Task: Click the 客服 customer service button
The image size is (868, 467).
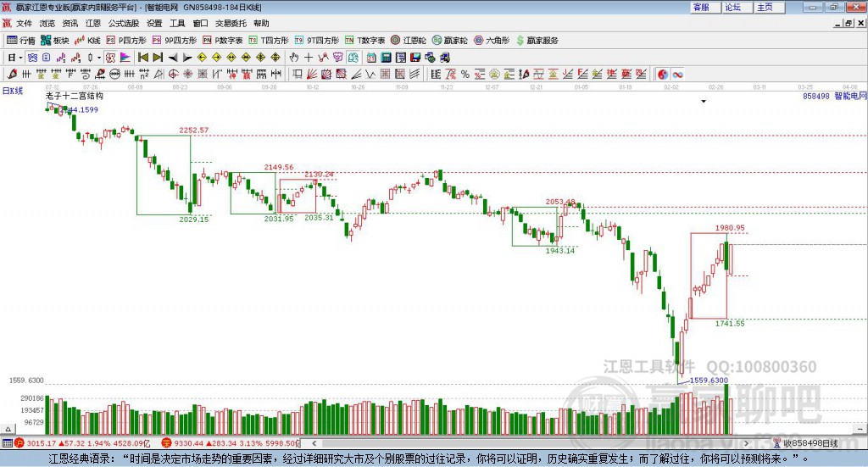Action: pos(705,7)
